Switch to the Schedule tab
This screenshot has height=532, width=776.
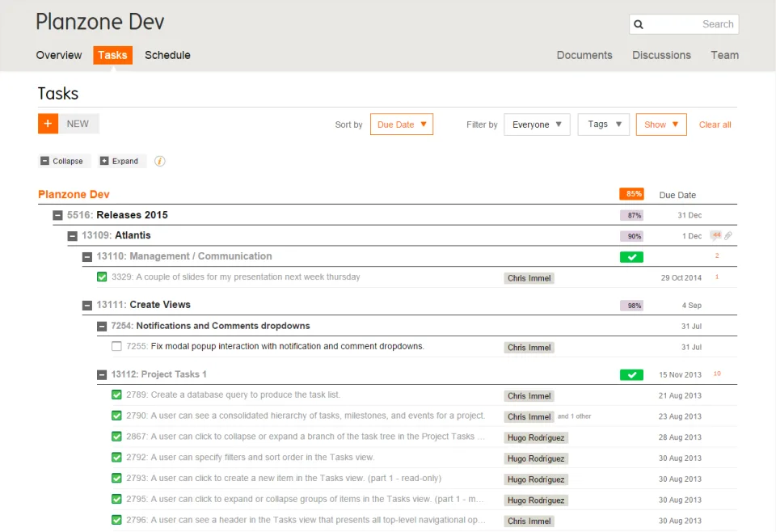(x=167, y=55)
